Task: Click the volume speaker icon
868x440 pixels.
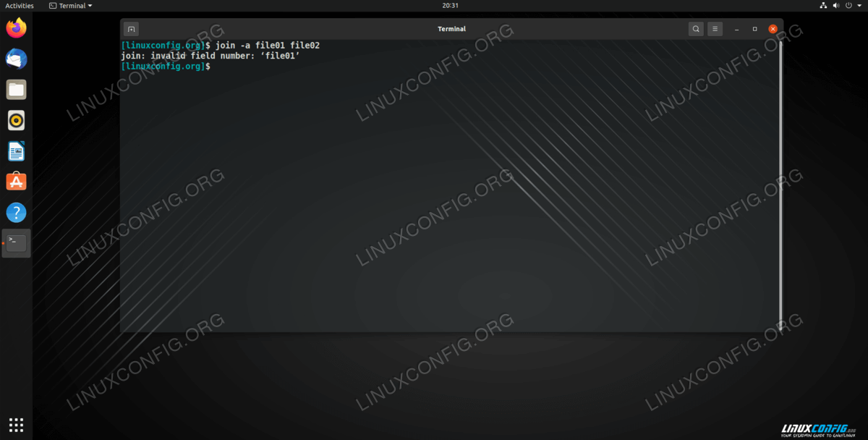Action: click(837, 6)
